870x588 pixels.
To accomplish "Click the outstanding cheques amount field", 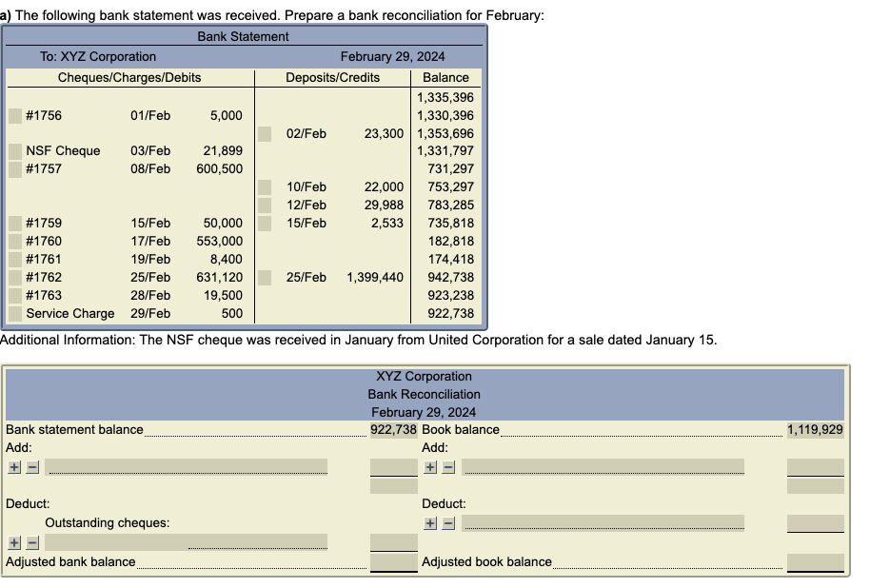I will pos(394,542).
